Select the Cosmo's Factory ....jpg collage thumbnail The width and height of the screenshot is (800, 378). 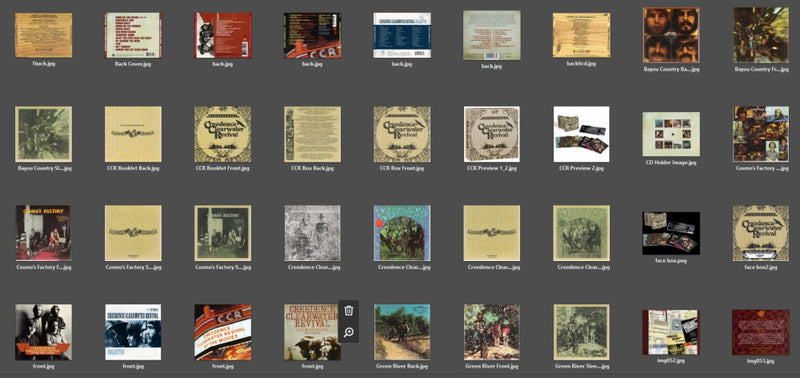coord(761,134)
